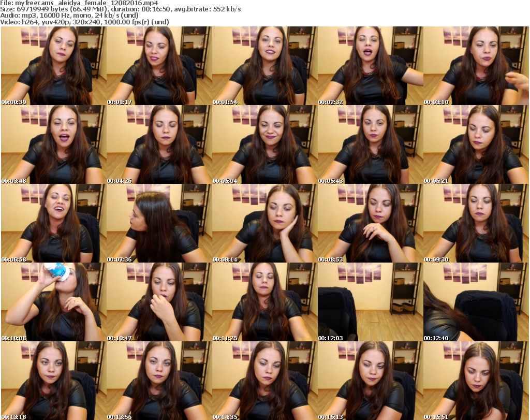Click the file name text at top
This screenshot has height=420, width=530.
[x=79, y=3]
